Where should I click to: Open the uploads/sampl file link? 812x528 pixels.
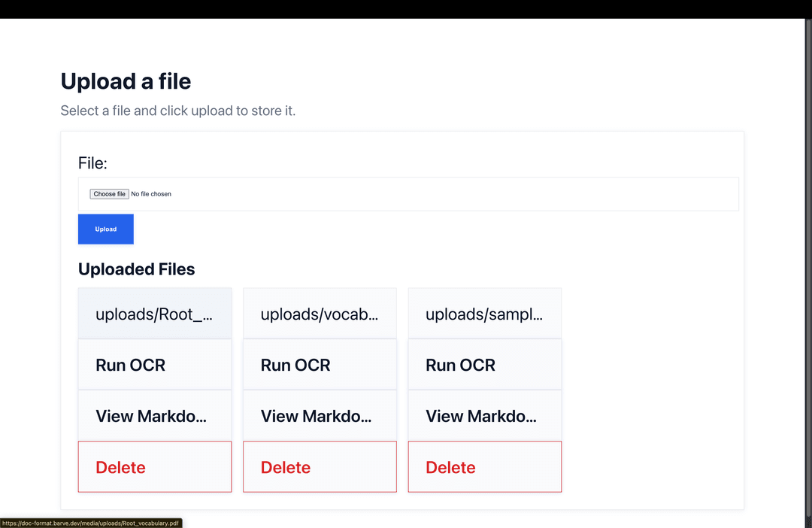point(484,314)
